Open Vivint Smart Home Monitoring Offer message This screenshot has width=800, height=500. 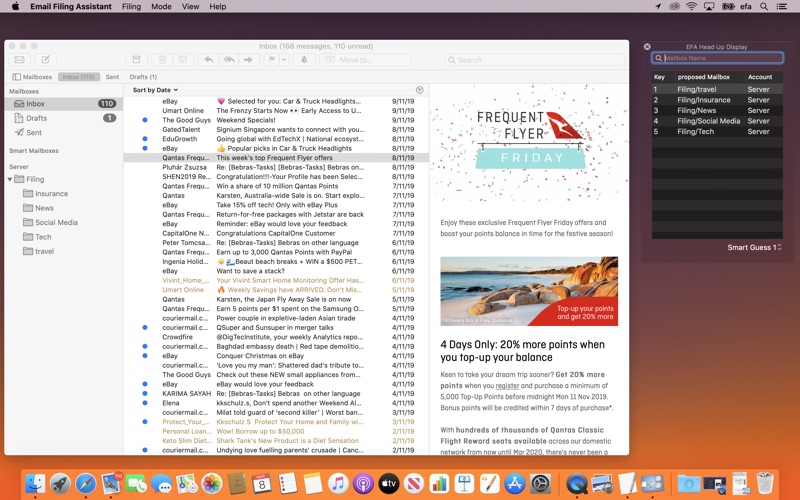click(x=276, y=280)
